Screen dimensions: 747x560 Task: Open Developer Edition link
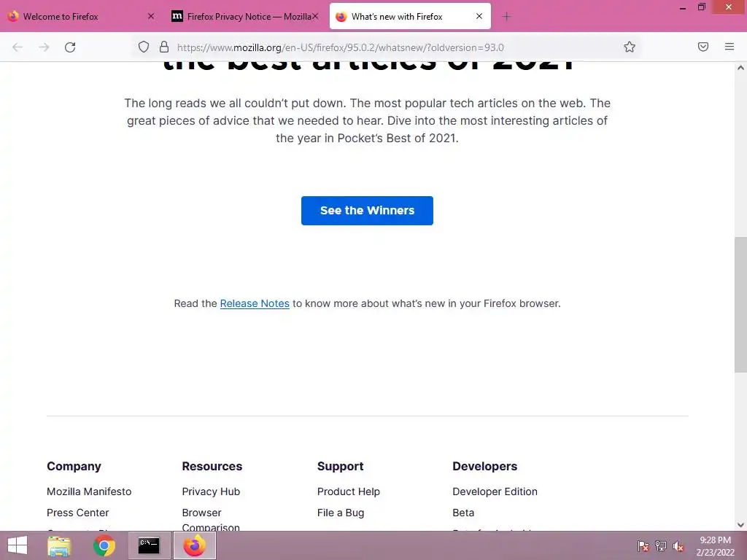point(495,491)
